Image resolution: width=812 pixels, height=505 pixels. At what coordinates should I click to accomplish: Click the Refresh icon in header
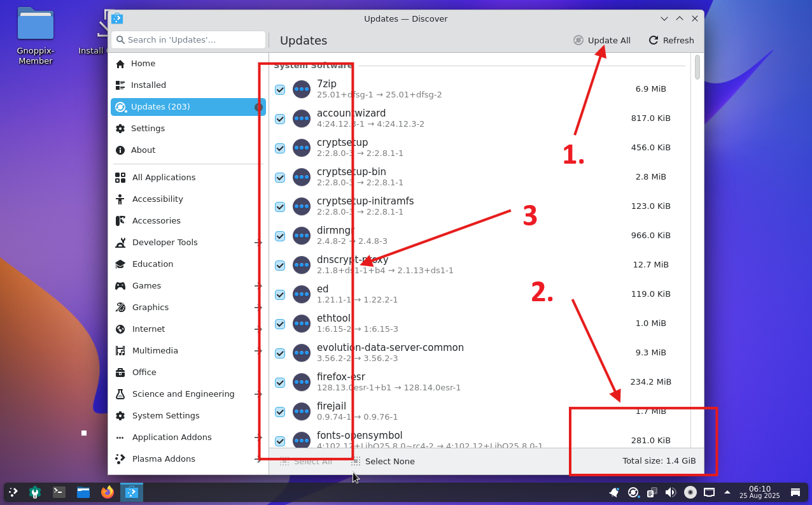[x=654, y=40]
